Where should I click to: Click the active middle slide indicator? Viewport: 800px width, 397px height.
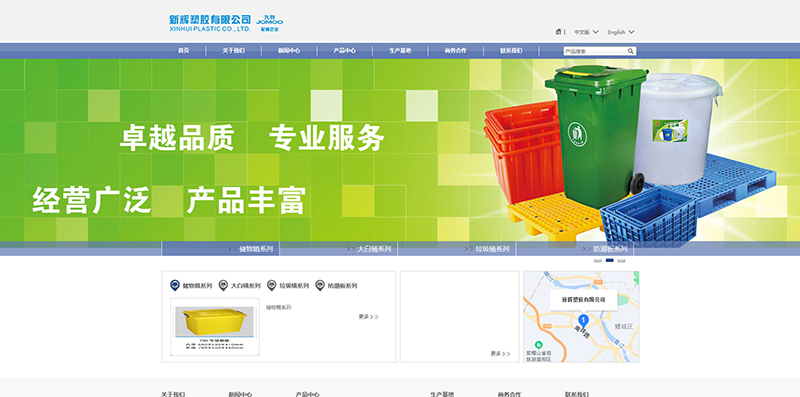tap(610, 260)
